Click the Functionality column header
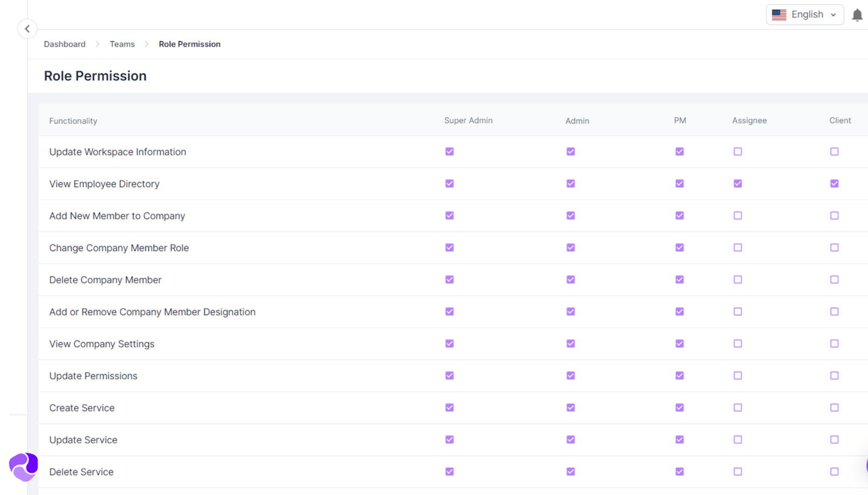868x495 pixels. click(73, 121)
